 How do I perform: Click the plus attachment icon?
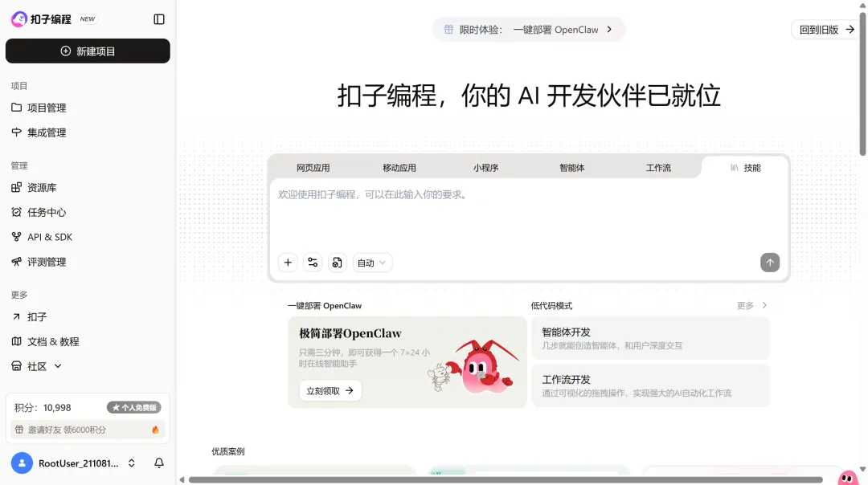288,263
